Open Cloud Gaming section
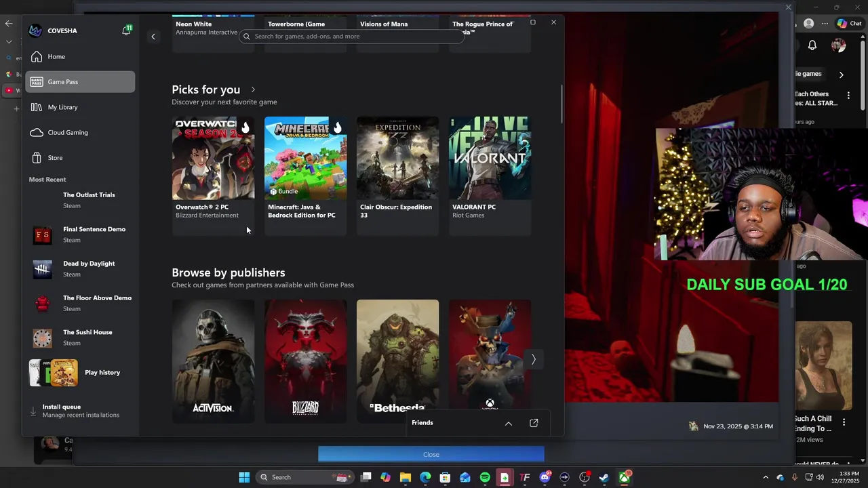The height and width of the screenshot is (488, 868). click(80, 133)
